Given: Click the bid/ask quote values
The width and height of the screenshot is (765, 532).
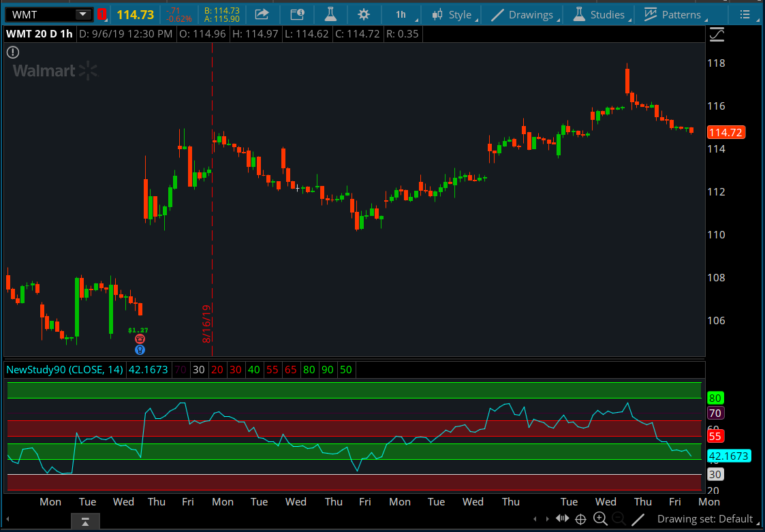Looking at the screenshot, I should 221,14.
